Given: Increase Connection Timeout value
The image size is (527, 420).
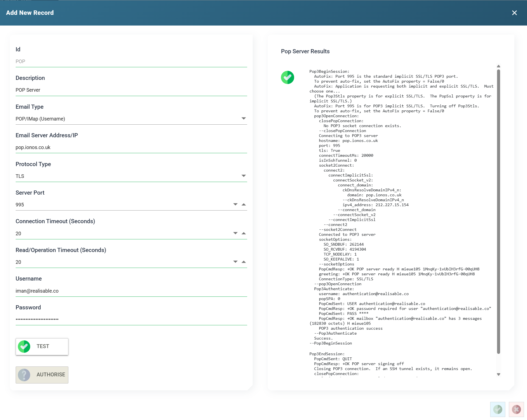Looking at the screenshot, I should click(244, 233).
